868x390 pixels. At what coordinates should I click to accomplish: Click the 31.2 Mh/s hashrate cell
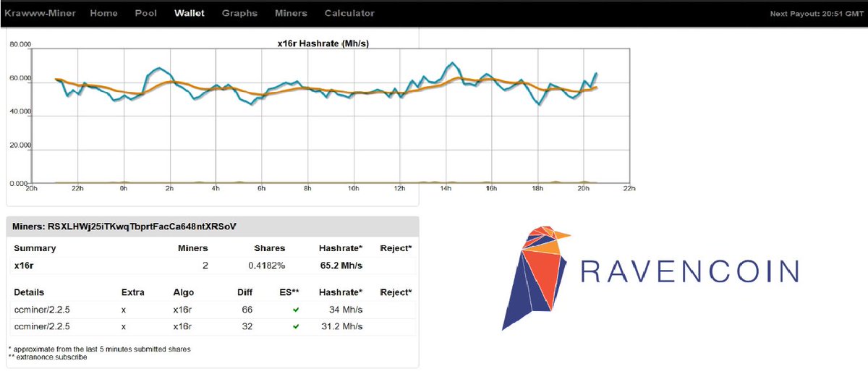341,326
